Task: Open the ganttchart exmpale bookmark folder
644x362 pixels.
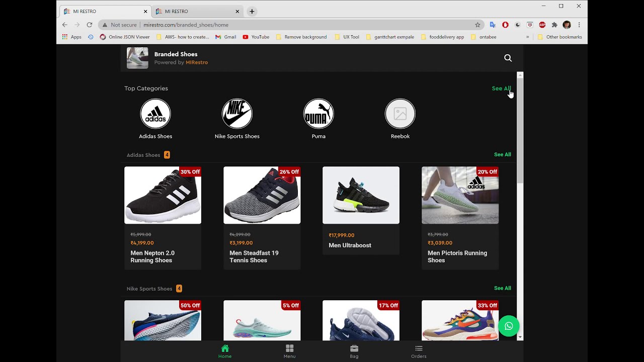Action: [390, 37]
